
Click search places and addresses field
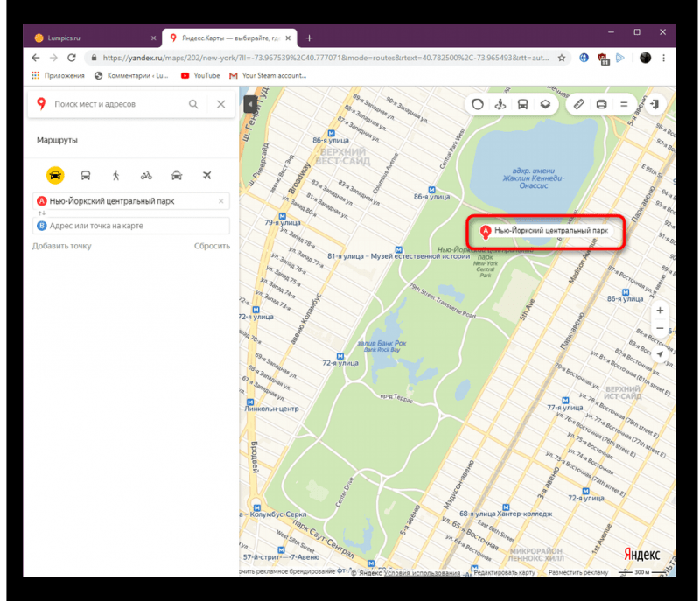click(x=118, y=104)
